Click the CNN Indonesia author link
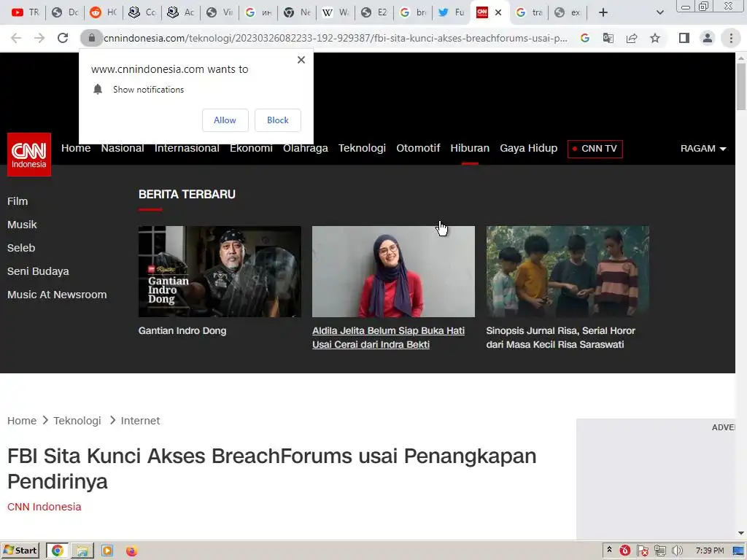Image resolution: width=747 pixels, height=560 pixels. point(44,507)
